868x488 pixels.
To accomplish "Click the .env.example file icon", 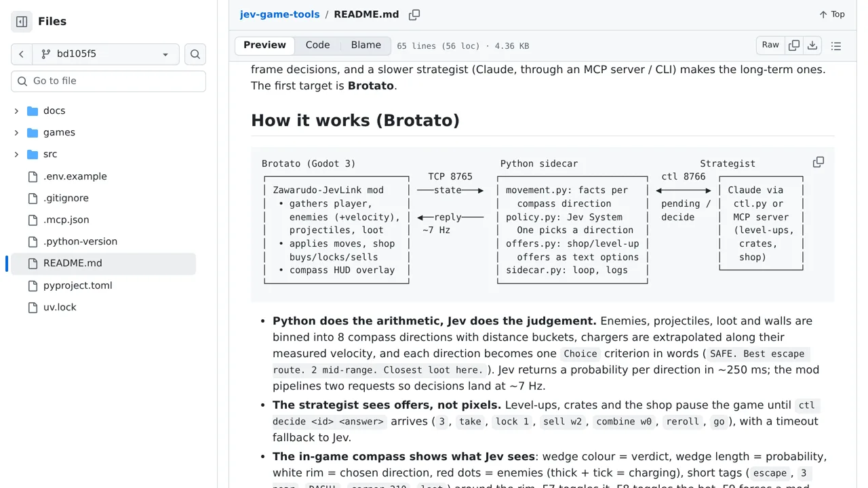I will coord(33,177).
